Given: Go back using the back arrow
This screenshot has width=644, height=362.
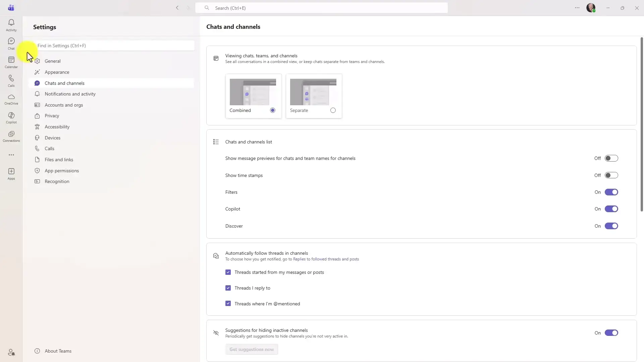Looking at the screenshot, I should click(177, 8).
